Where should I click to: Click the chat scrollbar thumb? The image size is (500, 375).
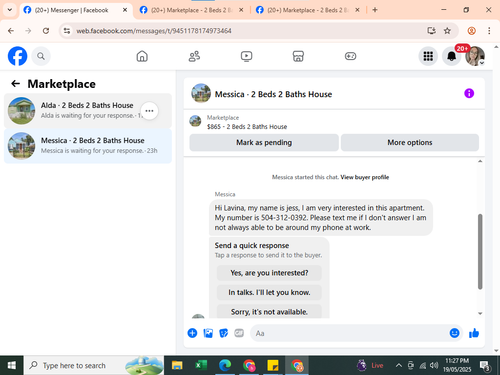pos(480,252)
